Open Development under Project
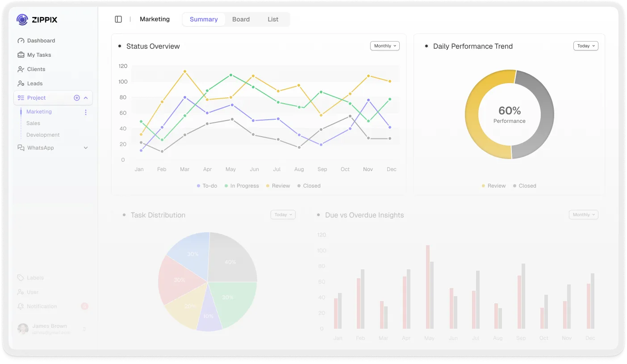 click(x=43, y=134)
